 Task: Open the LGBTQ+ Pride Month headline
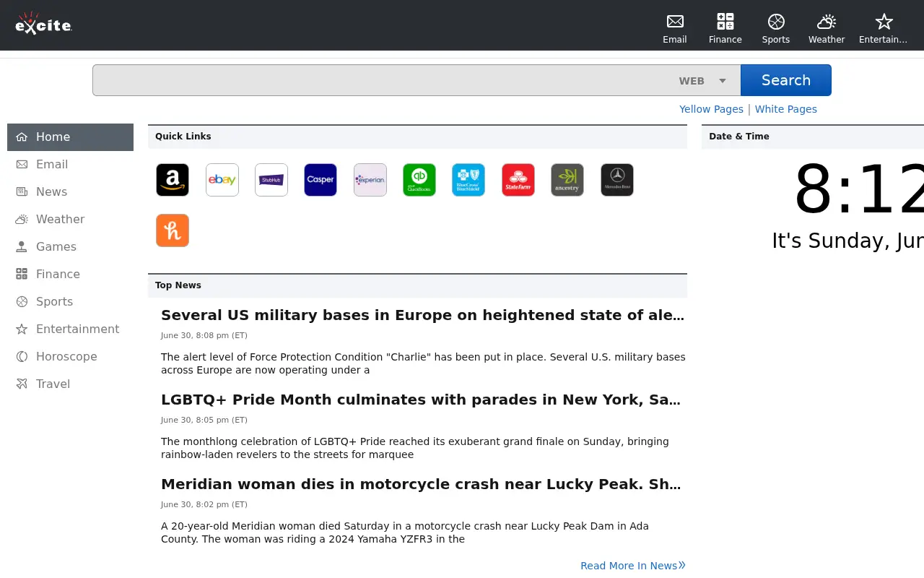coord(421,400)
